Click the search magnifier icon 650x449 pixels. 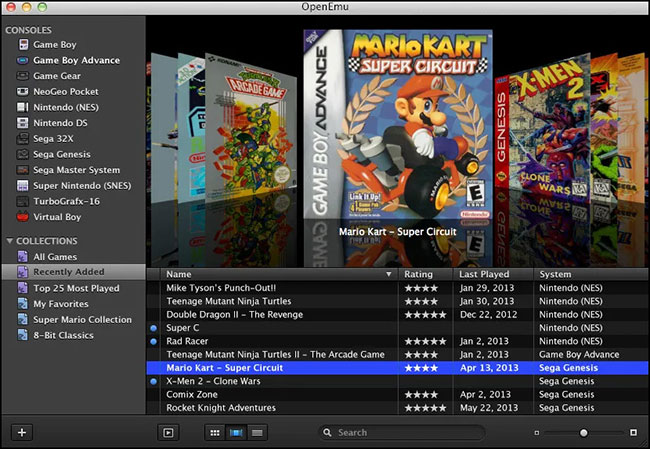327,432
